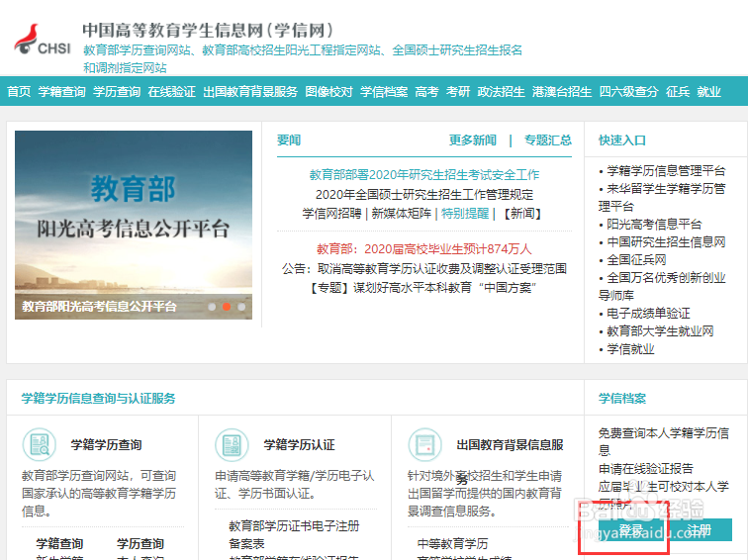Open 学籍学历信息管理平台 quick link

coord(666,171)
